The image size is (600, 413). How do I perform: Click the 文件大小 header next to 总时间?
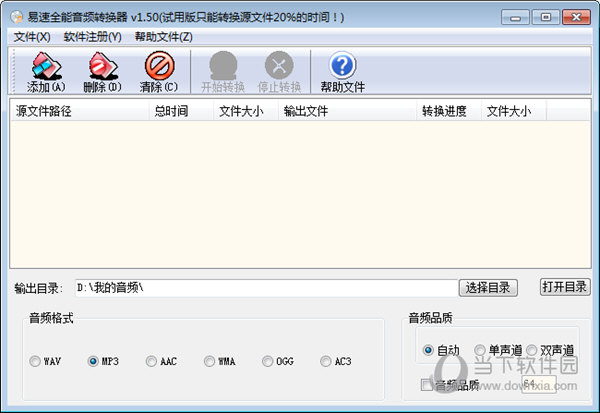245,111
